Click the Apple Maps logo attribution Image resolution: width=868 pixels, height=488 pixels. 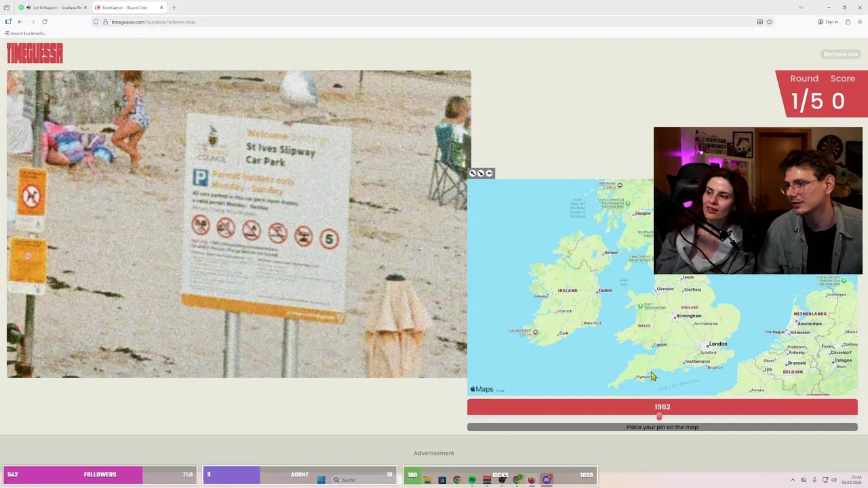click(x=482, y=389)
